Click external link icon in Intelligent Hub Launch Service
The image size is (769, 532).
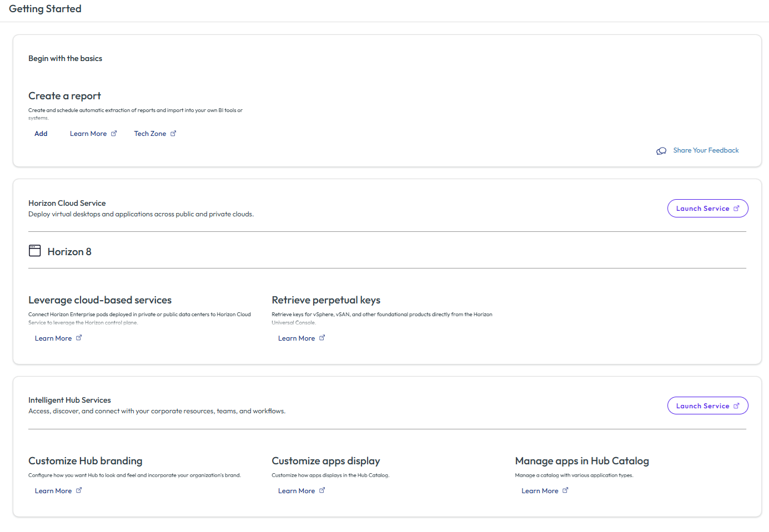[x=737, y=406]
